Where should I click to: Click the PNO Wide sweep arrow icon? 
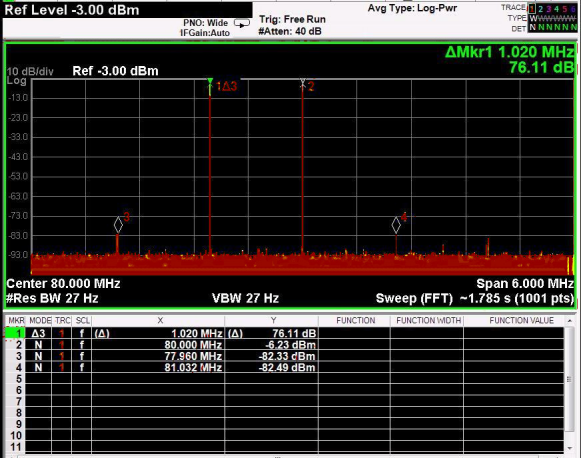[x=242, y=24]
